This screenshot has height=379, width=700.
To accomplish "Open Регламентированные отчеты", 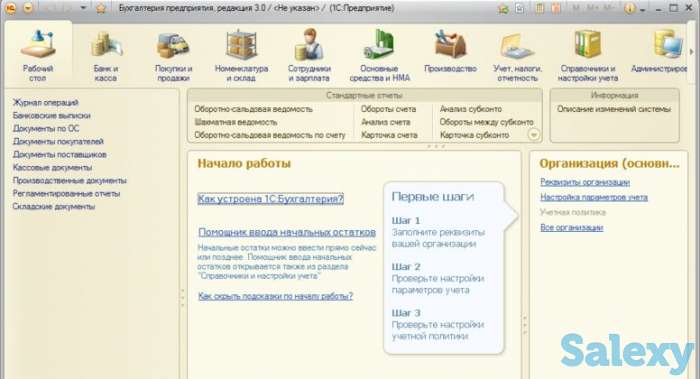I will click(67, 193).
